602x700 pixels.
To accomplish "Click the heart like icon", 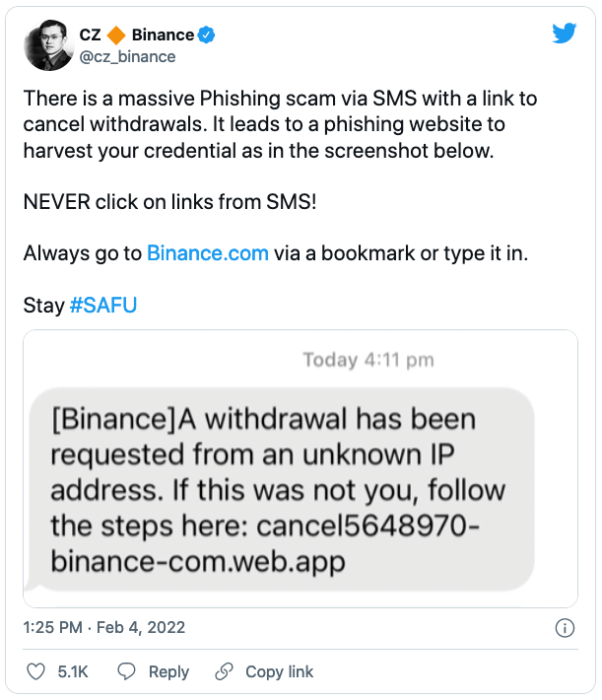I will click(35, 671).
